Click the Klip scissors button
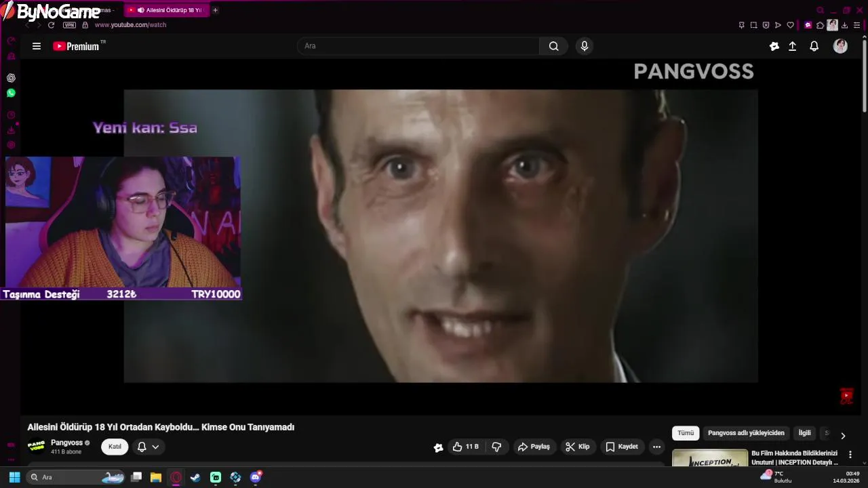The image size is (868, 488). [578, 447]
